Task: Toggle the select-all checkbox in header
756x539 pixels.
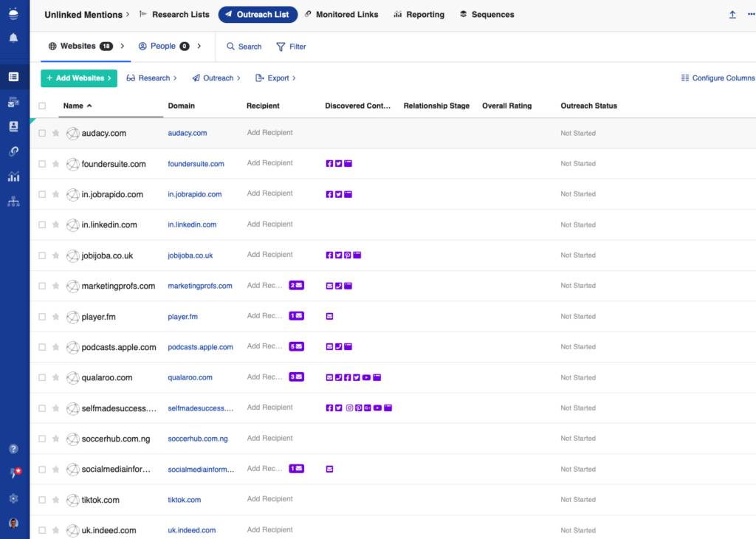Action: pyautogui.click(x=42, y=106)
